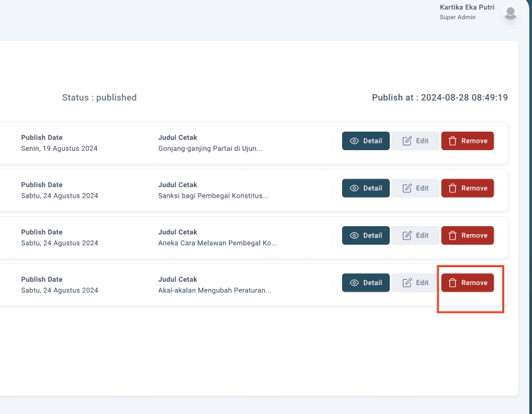Edit the Aneka Cara Melawan Pembegal Ko... entry
Image resolution: width=532 pixels, height=414 pixels.
[x=416, y=235]
